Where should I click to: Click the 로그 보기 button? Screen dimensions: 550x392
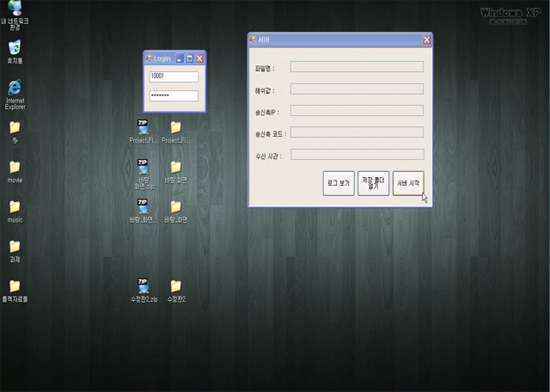click(x=338, y=183)
